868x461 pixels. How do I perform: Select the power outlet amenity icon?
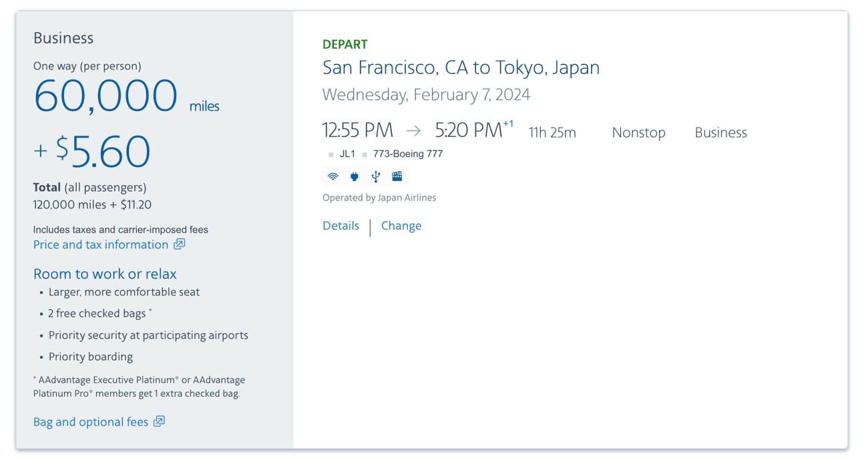[x=354, y=176]
